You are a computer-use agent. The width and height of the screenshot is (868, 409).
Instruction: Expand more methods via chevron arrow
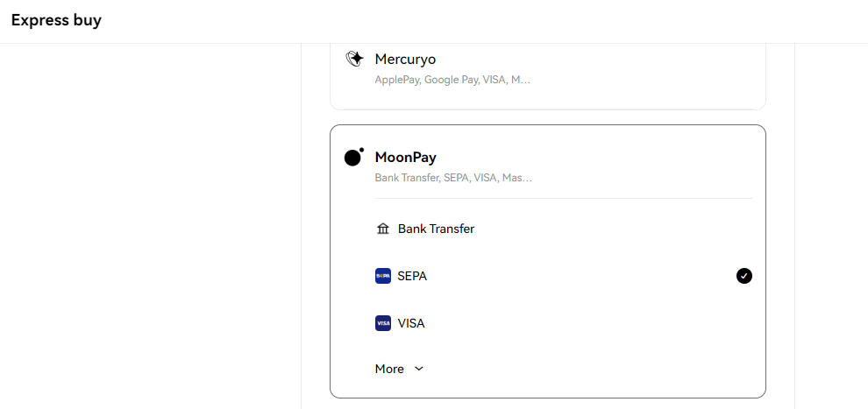coord(419,369)
